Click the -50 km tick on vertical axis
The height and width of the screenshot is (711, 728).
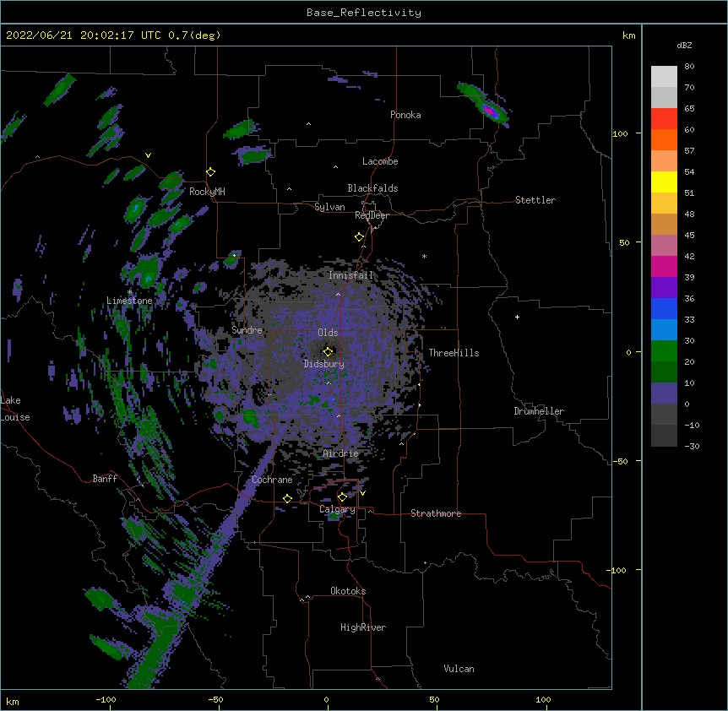pyautogui.click(x=620, y=461)
